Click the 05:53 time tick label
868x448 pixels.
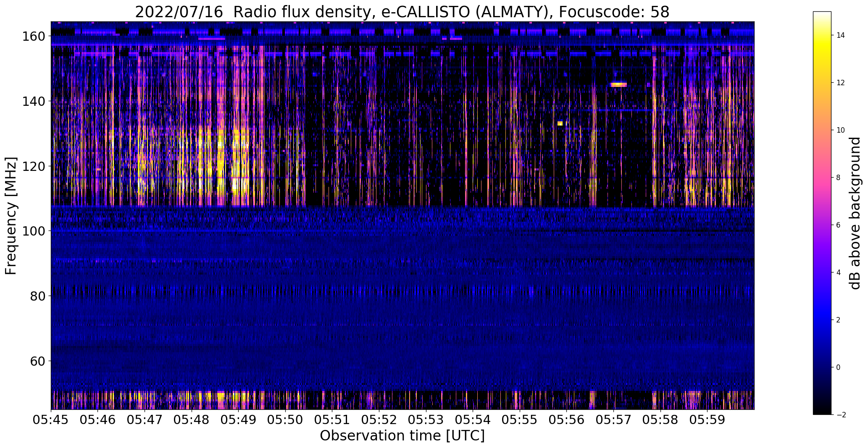point(426,419)
